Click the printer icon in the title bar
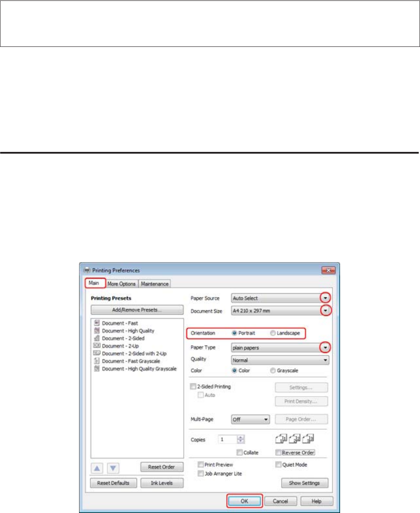 87,270
